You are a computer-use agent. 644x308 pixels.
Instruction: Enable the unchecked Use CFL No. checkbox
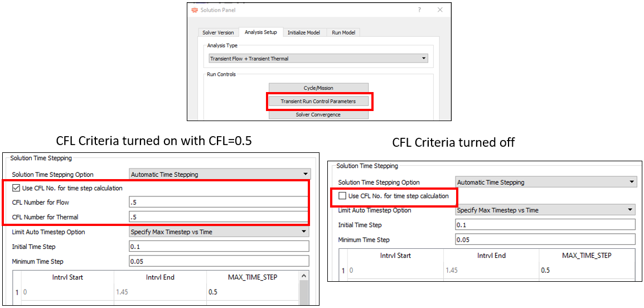(x=342, y=196)
